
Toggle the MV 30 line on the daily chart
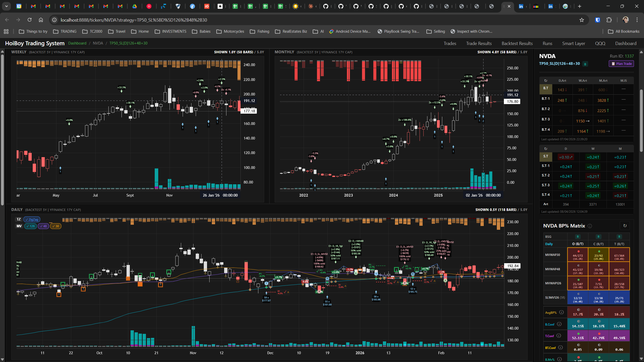click(56, 226)
